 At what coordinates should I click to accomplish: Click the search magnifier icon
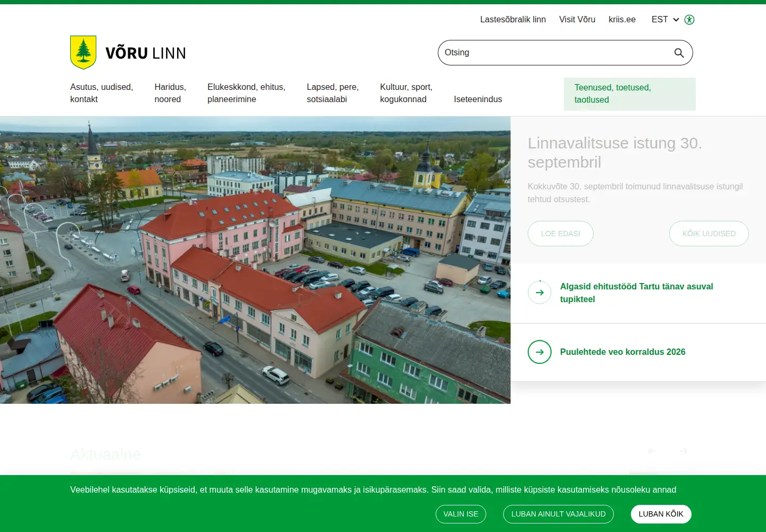click(679, 53)
